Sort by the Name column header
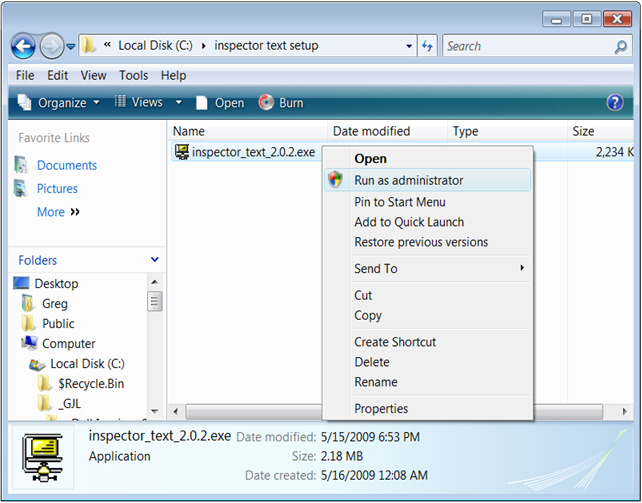Screen dimensions: 642x503 [x=247, y=131]
